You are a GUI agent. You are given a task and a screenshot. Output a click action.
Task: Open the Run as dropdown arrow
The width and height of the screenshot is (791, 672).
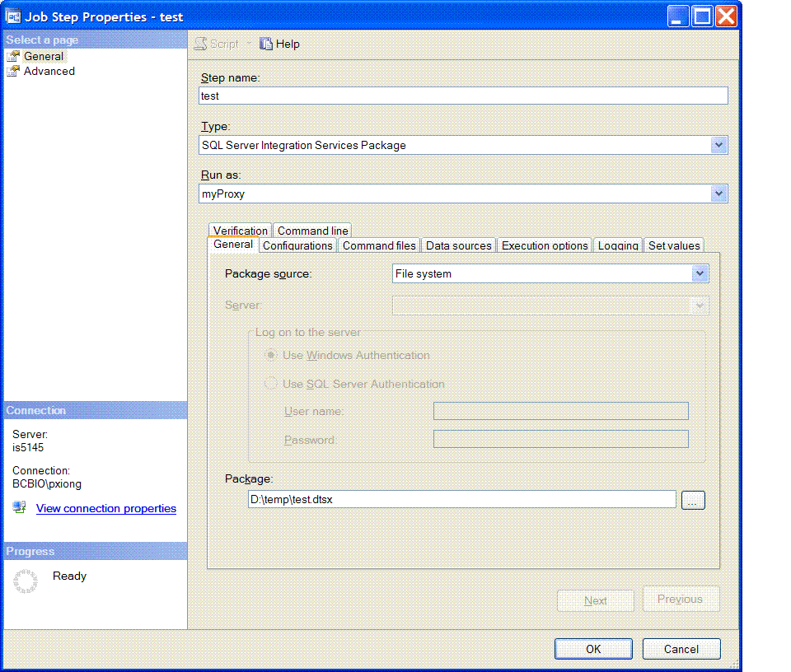click(x=718, y=194)
